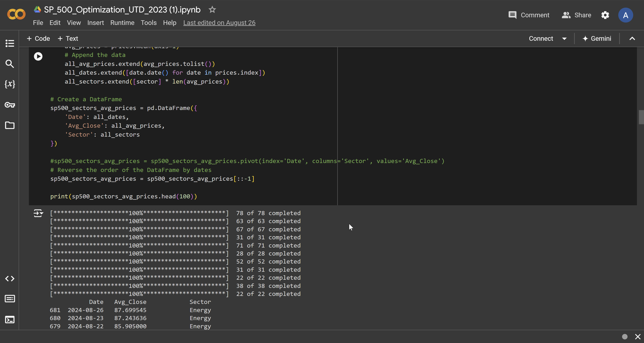Star the notebook with the star icon

click(212, 9)
